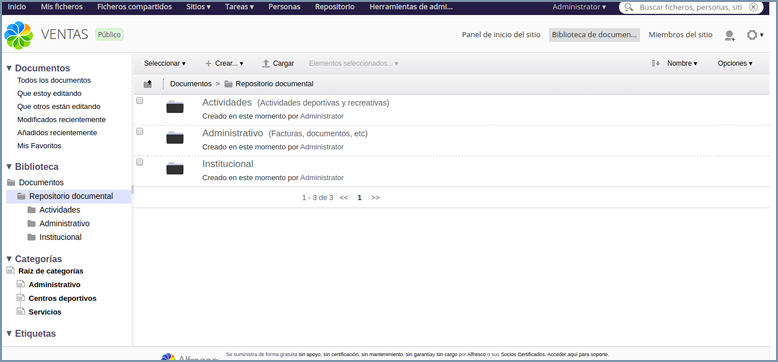Check the Administrativo folder checkbox
This screenshot has height=362, width=778.
(140, 131)
